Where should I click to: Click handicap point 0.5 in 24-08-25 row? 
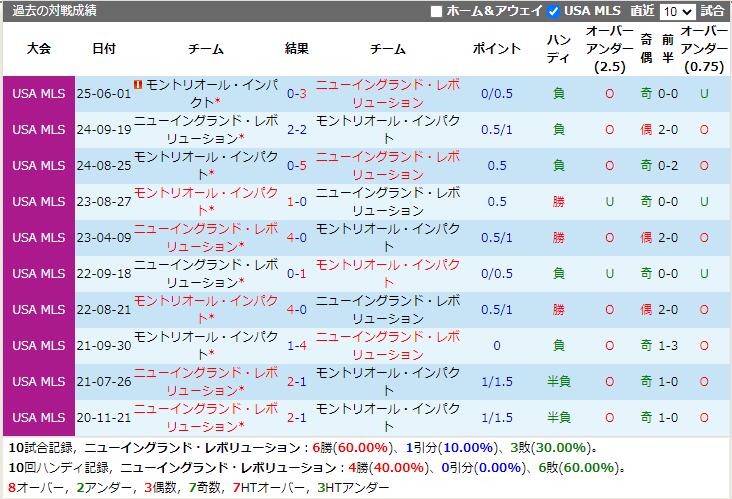click(497, 166)
